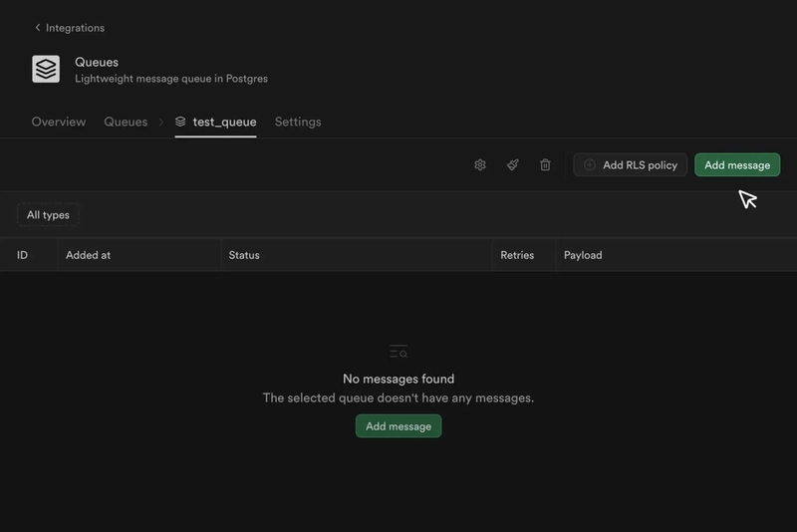
Task: Switch to the Overview tab
Action: [59, 122]
